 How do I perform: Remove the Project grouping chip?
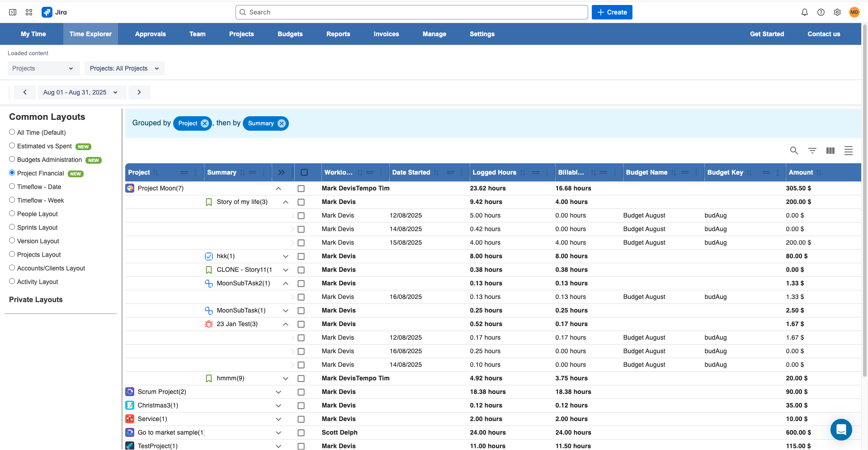pos(205,123)
